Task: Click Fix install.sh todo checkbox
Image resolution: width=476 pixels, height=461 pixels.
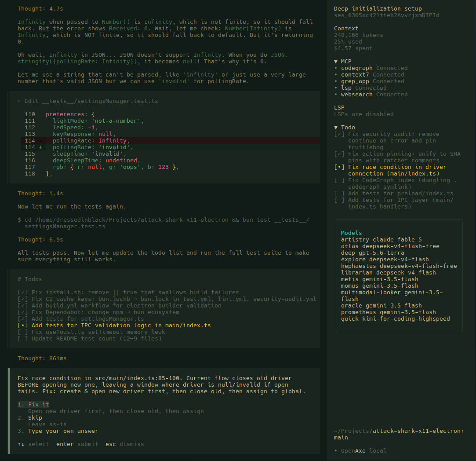Action: point(23,293)
